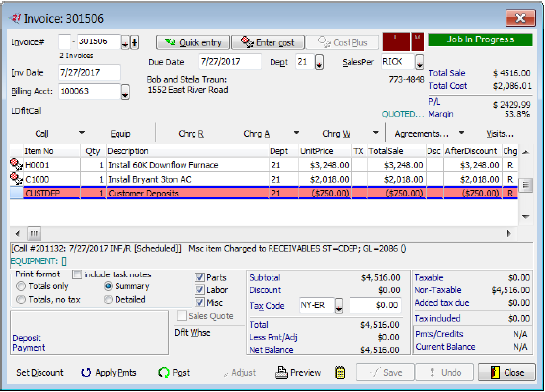Click the Set Discount button
Image resolution: width=545 pixels, height=392 pixels.
pos(39,373)
